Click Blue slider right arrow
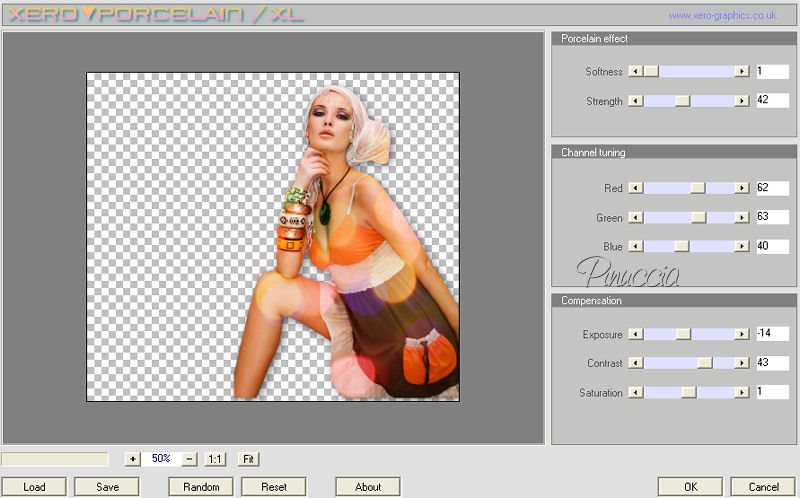 click(x=741, y=246)
